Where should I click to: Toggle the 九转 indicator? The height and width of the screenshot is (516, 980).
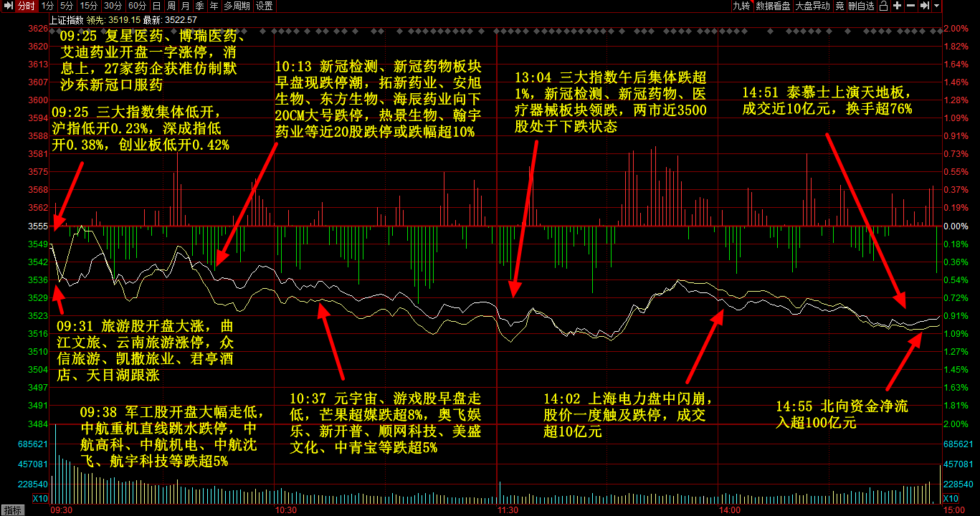click(741, 6)
